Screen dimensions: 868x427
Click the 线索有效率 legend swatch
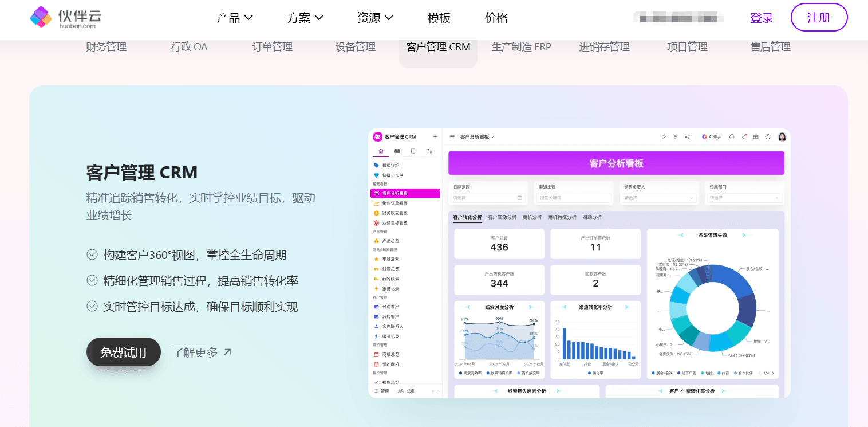tap(461, 373)
